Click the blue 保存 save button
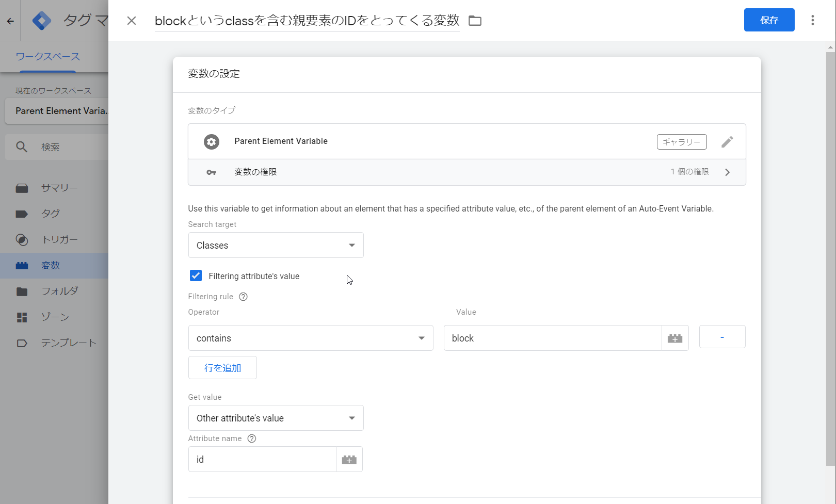 tap(769, 20)
